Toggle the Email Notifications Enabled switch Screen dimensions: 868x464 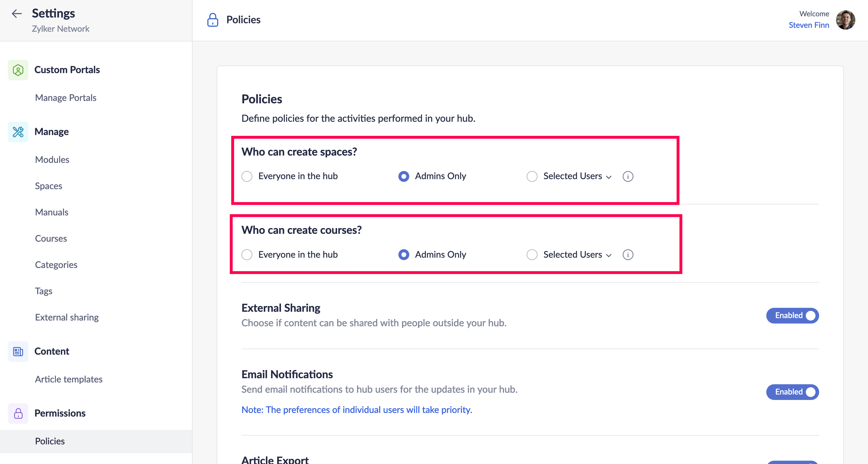tap(793, 392)
